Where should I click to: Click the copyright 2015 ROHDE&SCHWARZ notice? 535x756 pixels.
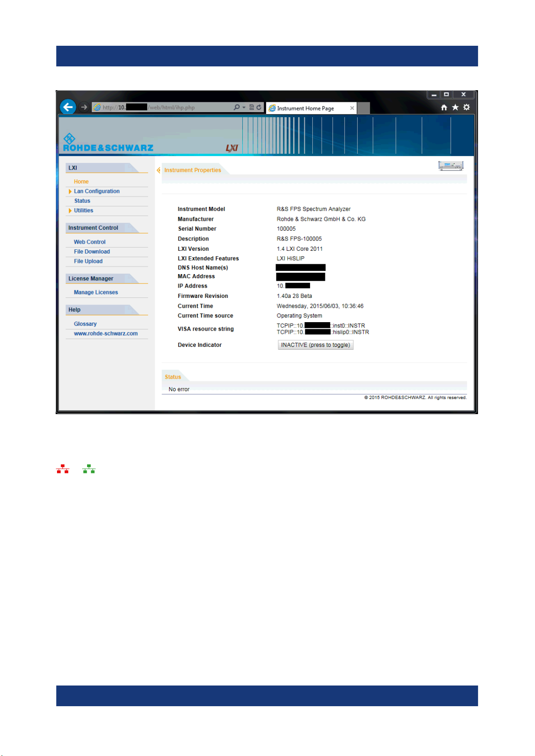[415, 398]
